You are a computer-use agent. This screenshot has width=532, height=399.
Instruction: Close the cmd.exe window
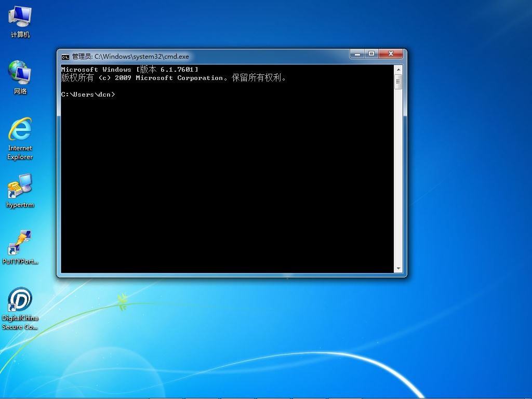[x=391, y=54]
